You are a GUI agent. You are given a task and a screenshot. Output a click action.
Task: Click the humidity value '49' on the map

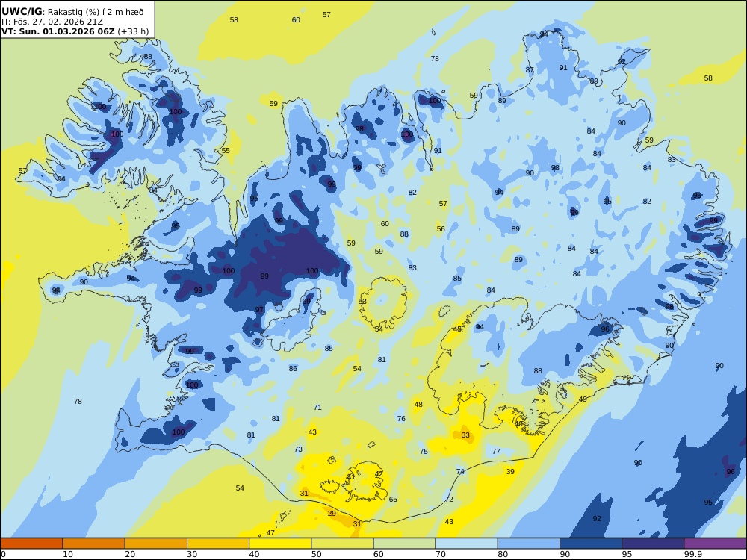point(583,399)
